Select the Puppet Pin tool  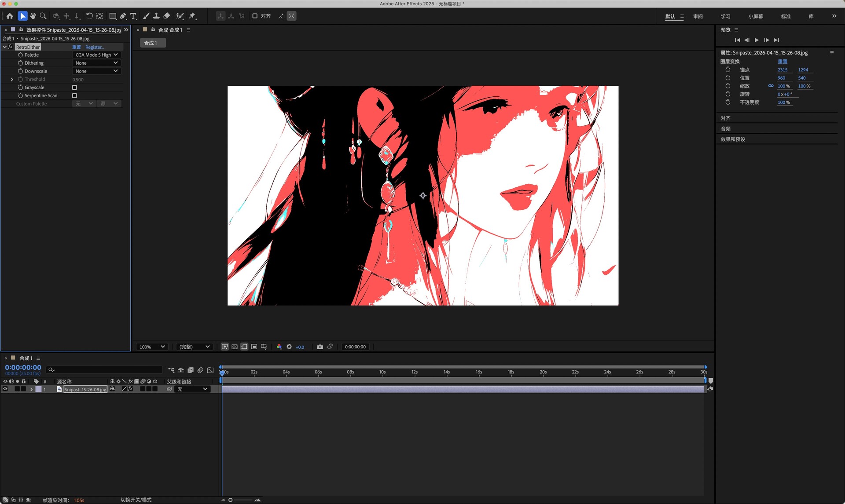point(192,16)
